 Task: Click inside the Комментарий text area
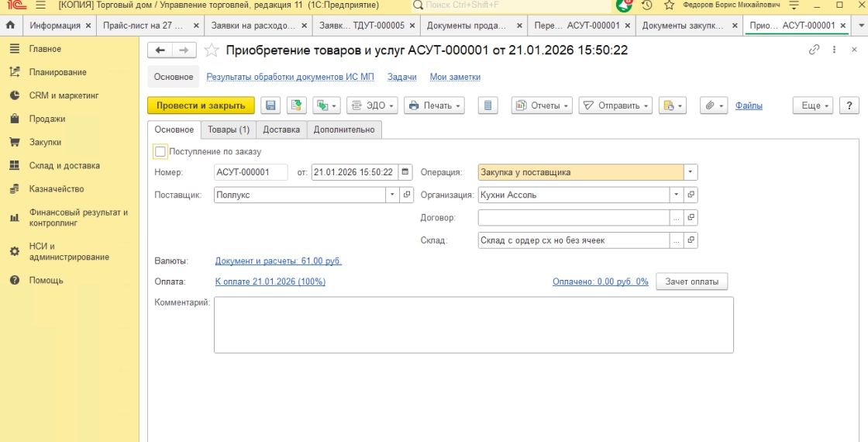tap(474, 325)
